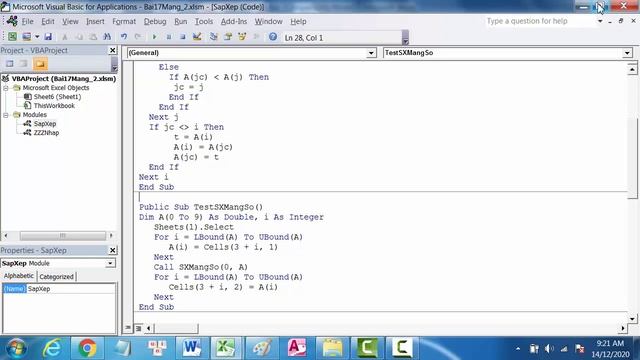Open the Format menu
Image resolution: width=640 pixels, height=360 pixels.
[x=124, y=21]
